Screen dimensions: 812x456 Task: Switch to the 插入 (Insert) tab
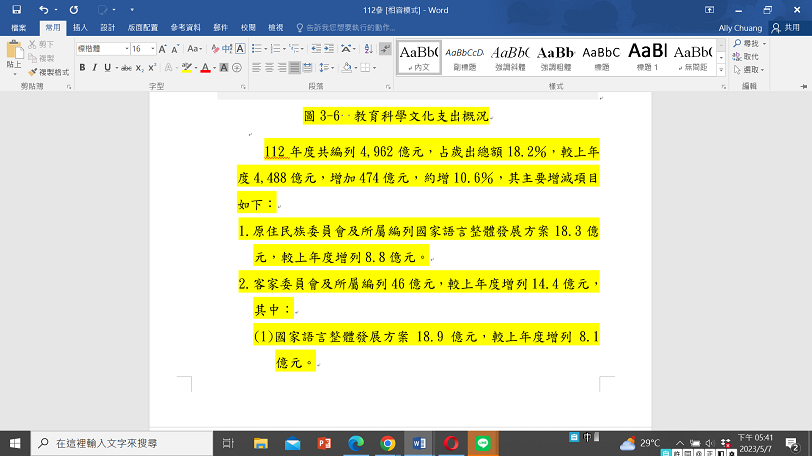(x=80, y=28)
